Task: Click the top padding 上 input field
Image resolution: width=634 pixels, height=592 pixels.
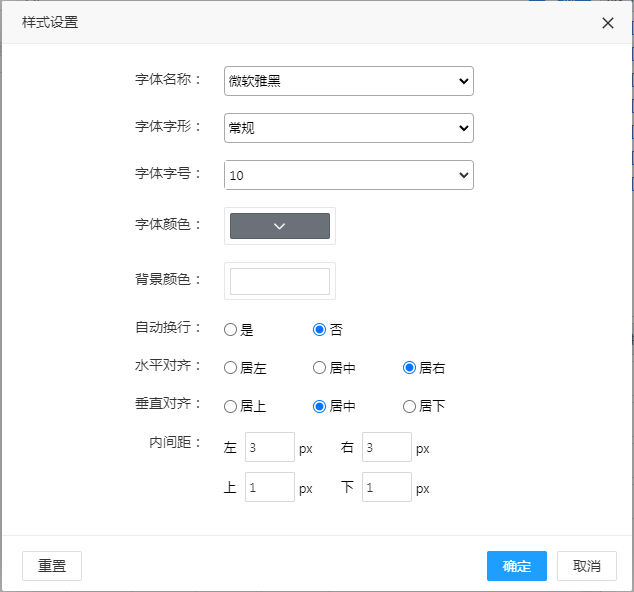Action: pyautogui.click(x=269, y=488)
